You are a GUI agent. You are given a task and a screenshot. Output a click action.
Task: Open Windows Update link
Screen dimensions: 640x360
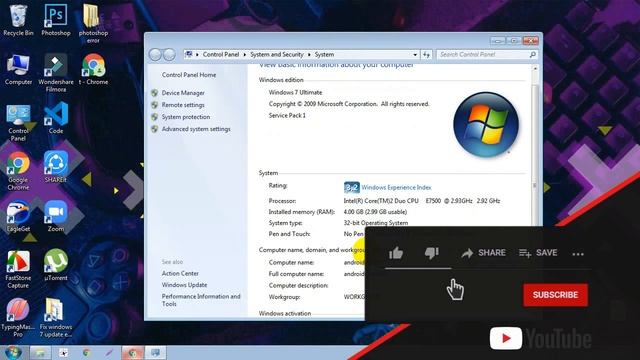[184, 285]
